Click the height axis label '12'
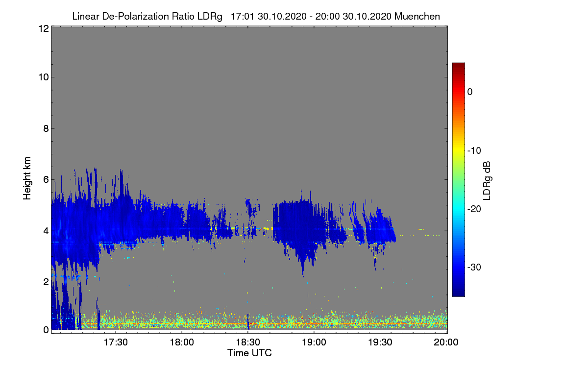Viewport: 588px width, 392px height. 43,28
